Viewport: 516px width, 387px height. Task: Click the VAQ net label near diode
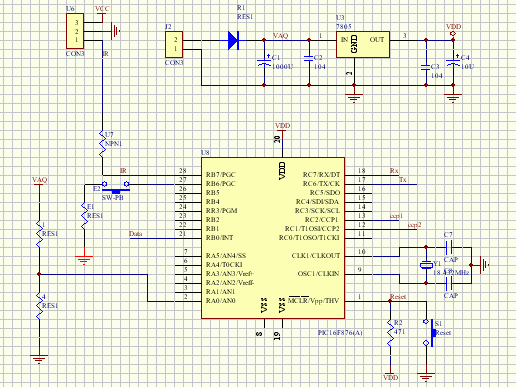tap(280, 35)
